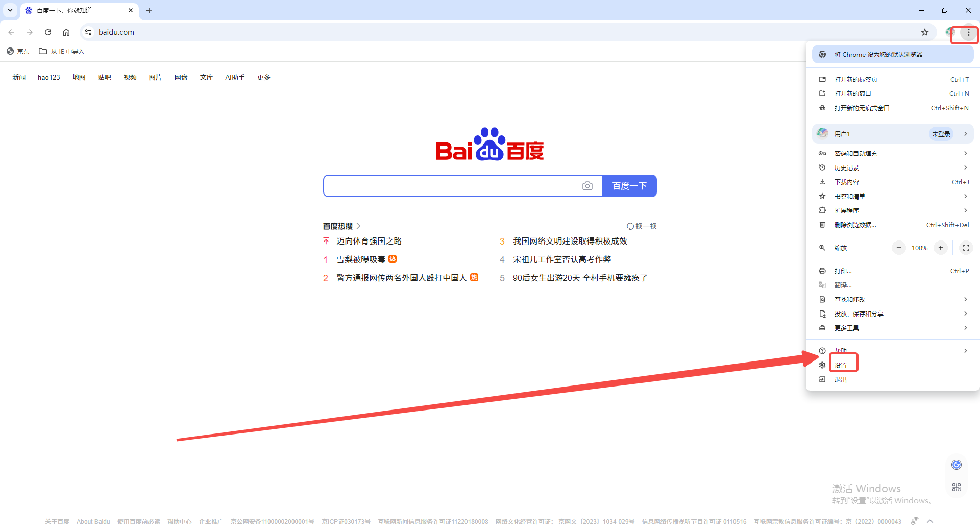This screenshot has width=980, height=531.
Task: Navigate back in history
Action: click(11, 32)
